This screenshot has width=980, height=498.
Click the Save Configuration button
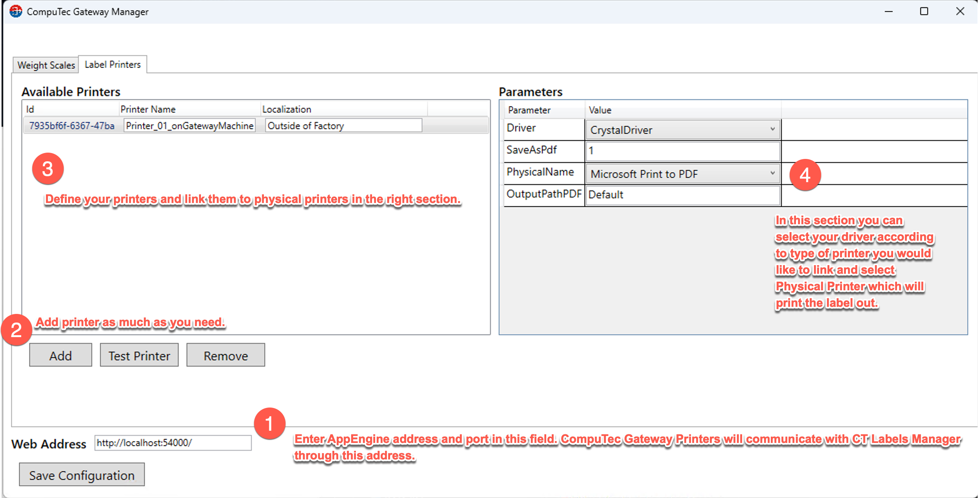pos(82,475)
